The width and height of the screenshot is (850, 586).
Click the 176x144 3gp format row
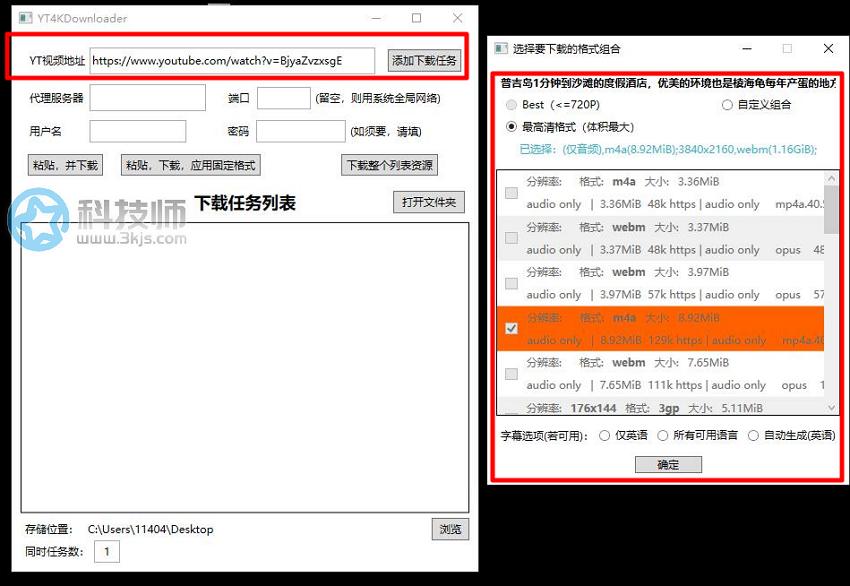660,408
